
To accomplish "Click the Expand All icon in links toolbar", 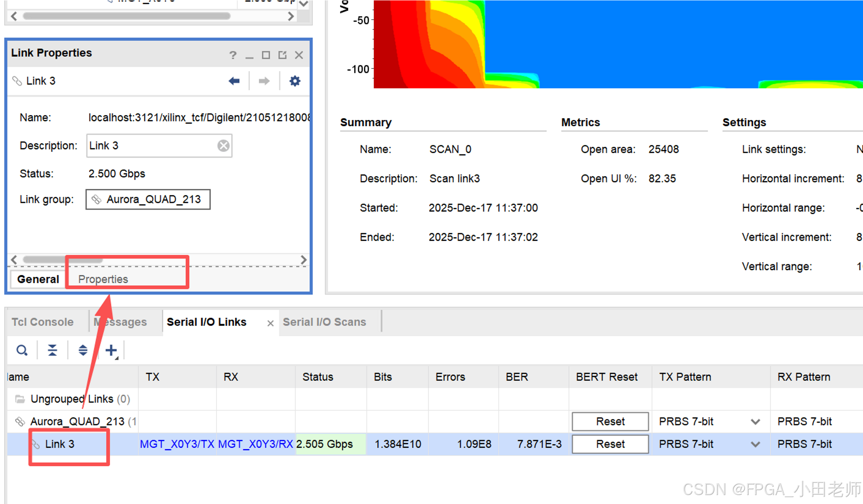I will tap(83, 350).
